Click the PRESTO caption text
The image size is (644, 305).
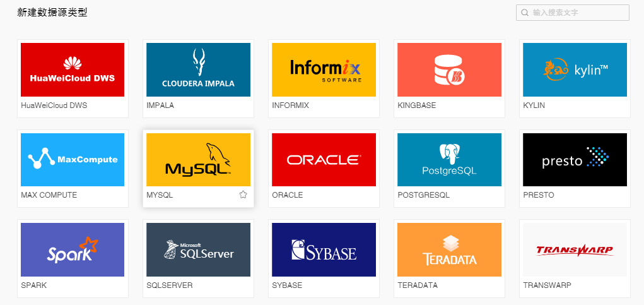tap(539, 195)
